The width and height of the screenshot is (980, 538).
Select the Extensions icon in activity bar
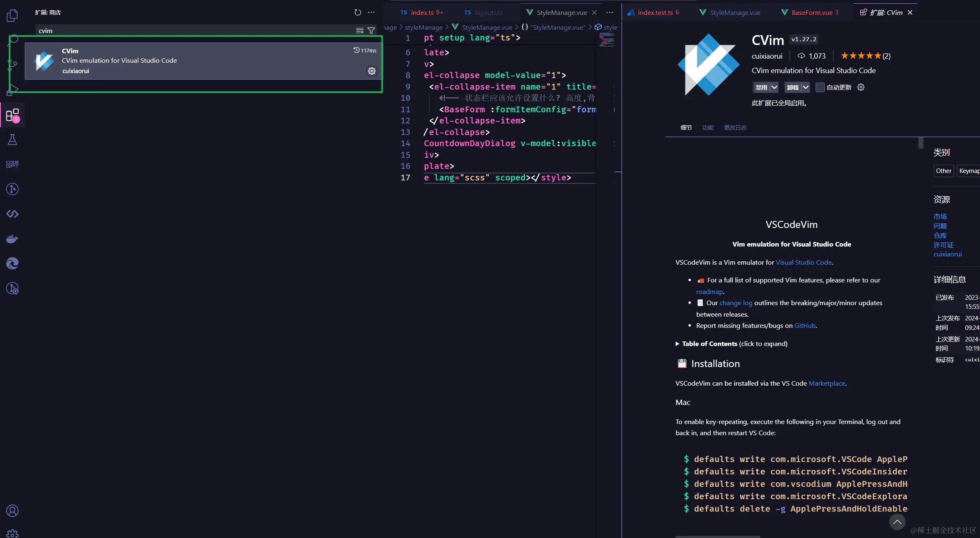12,115
